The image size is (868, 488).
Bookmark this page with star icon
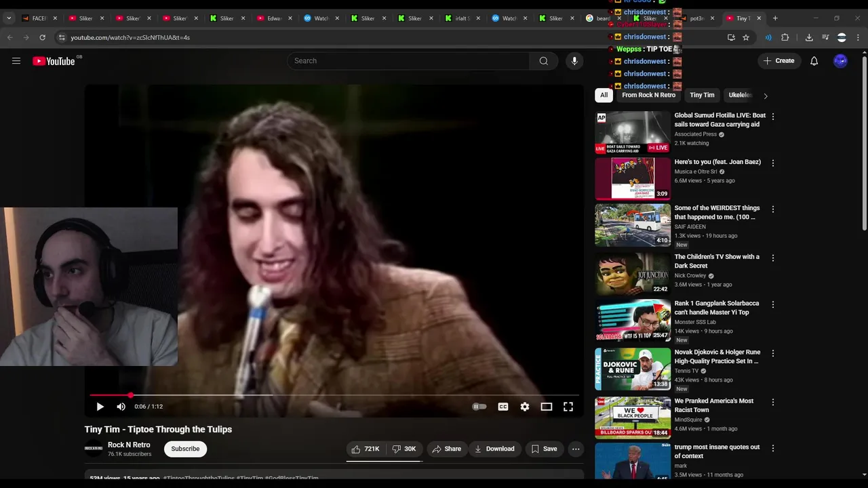tap(746, 38)
